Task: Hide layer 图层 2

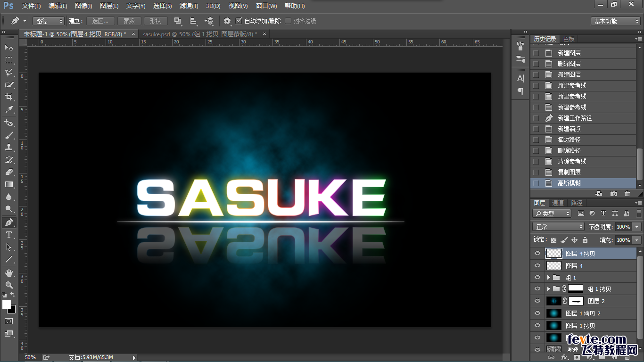Action: coord(537,301)
